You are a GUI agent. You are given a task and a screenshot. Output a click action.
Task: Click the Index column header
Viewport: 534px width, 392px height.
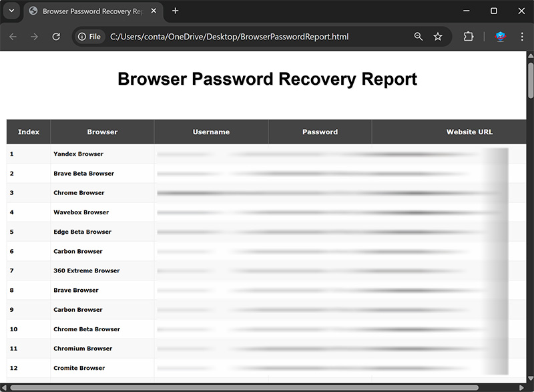(x=29, y=132)
